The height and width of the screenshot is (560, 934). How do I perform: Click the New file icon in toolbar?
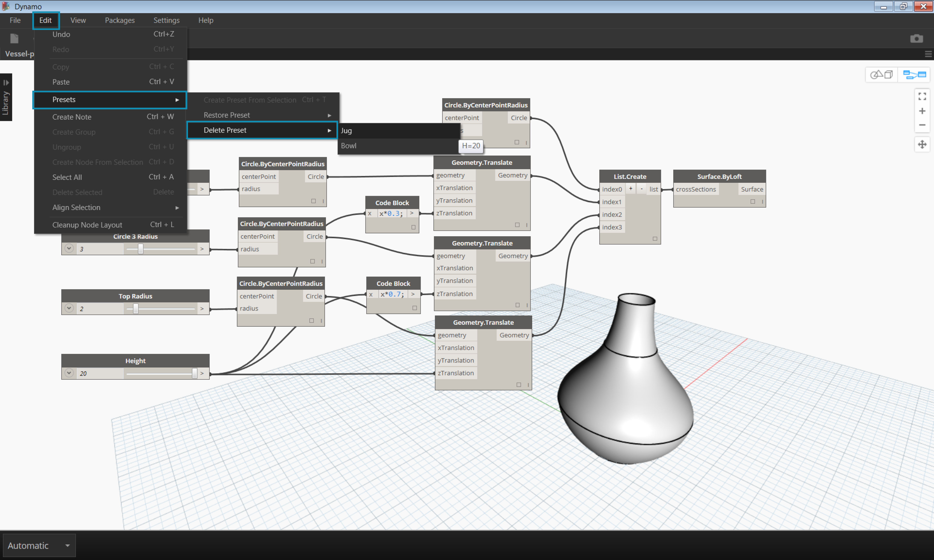tap(14, 38)
